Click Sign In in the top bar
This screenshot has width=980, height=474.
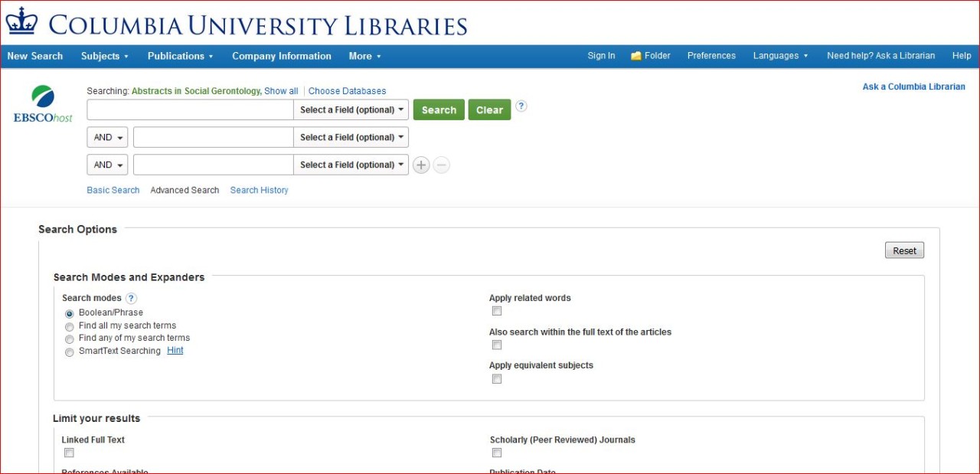pyautogui.click(x=601, y=56)
